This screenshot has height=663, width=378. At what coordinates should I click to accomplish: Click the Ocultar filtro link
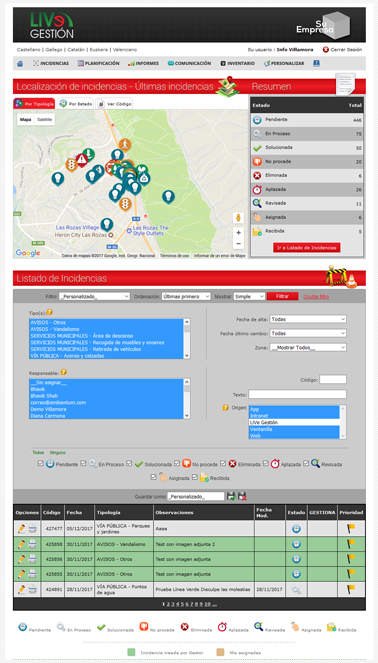(x=316, y=297)
